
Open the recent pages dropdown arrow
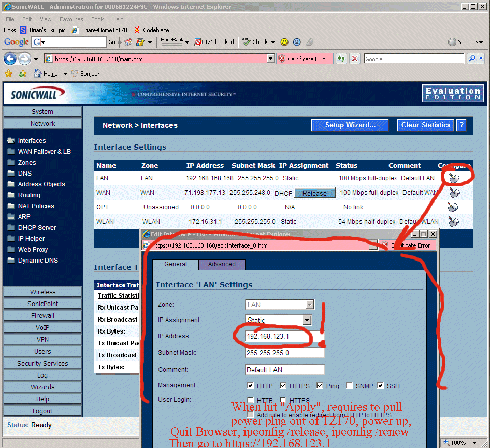[36, 59]
